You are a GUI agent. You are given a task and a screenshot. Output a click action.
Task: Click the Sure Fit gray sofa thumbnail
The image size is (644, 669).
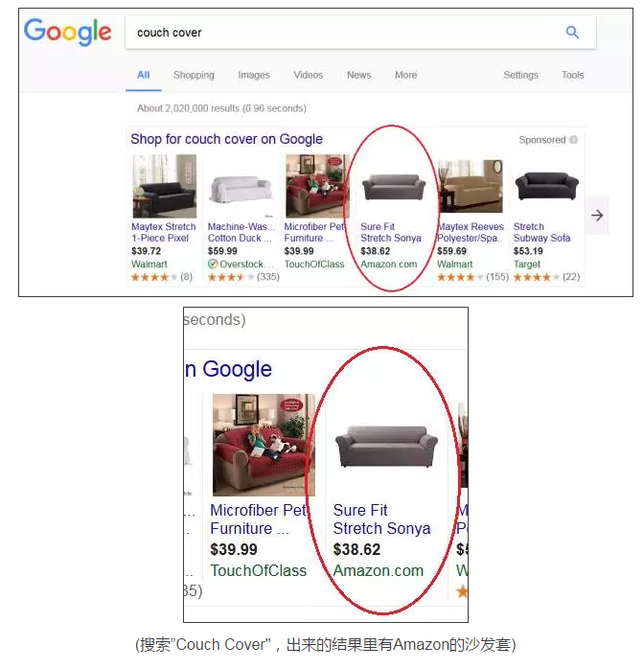394,187
